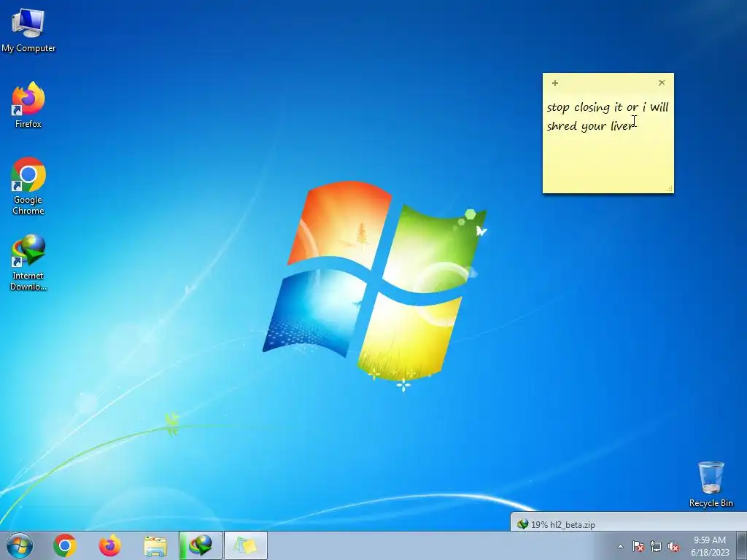
Task: Select the Recycle Bin icon
Action: [x=711, y=484]
